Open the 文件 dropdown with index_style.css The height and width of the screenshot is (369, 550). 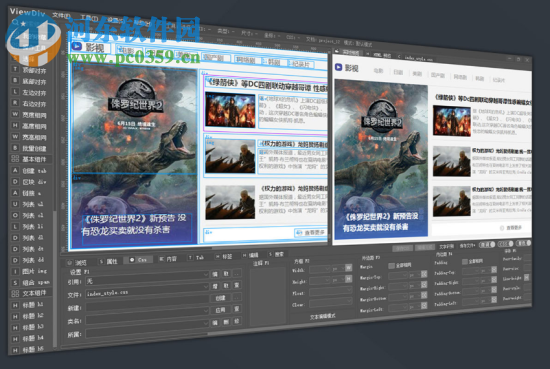click(147, 291)
